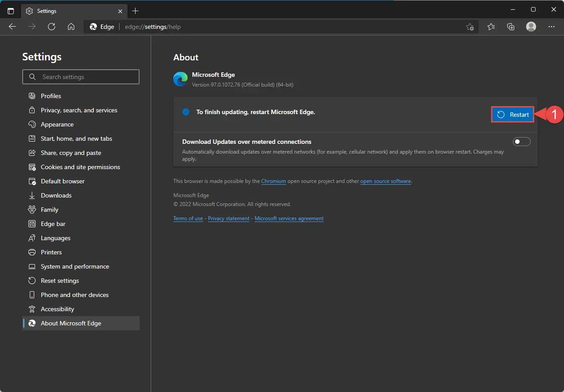The width and height of the screenshot is (564, 392).
Task: Open the Microsoft services agreement link
Action: pyautogui.click(x=289, y=218)
